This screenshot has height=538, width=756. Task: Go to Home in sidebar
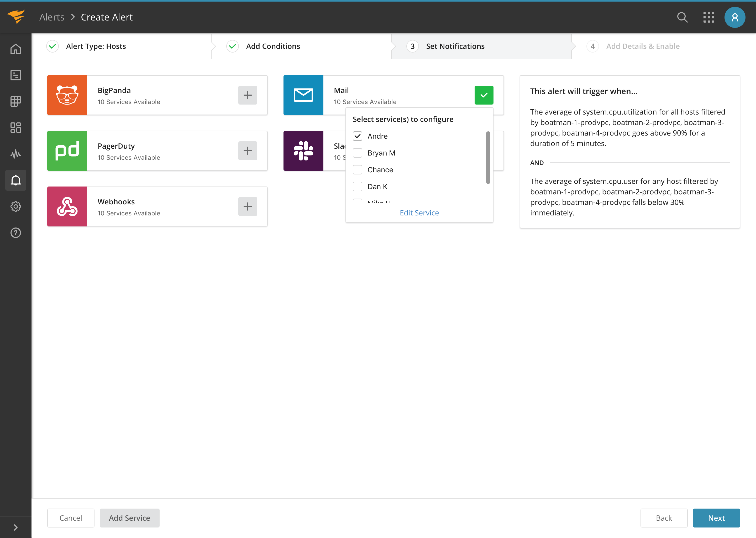15,49
